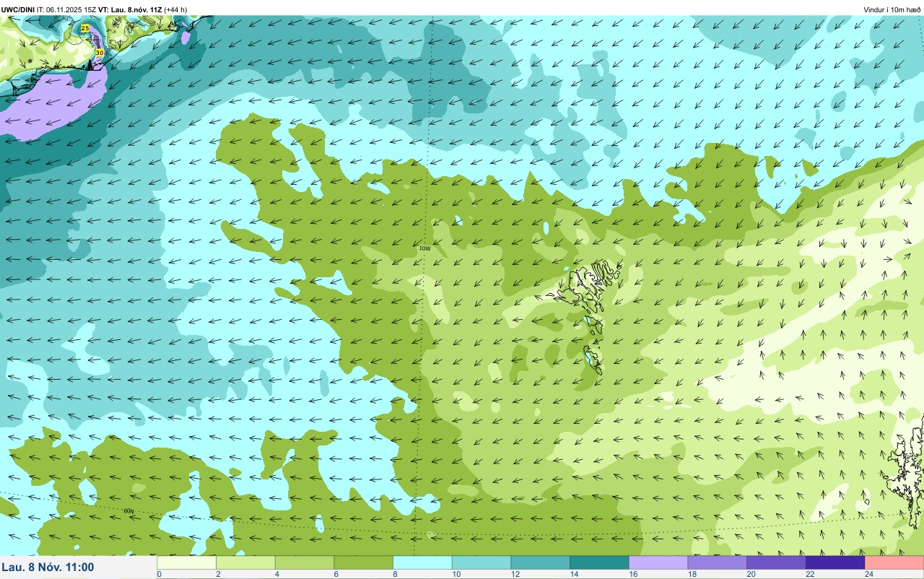This screenshot has height=579, width=924.
Task: Click the "(+44 h)" forecast offset text
Action: pos(176,9)
